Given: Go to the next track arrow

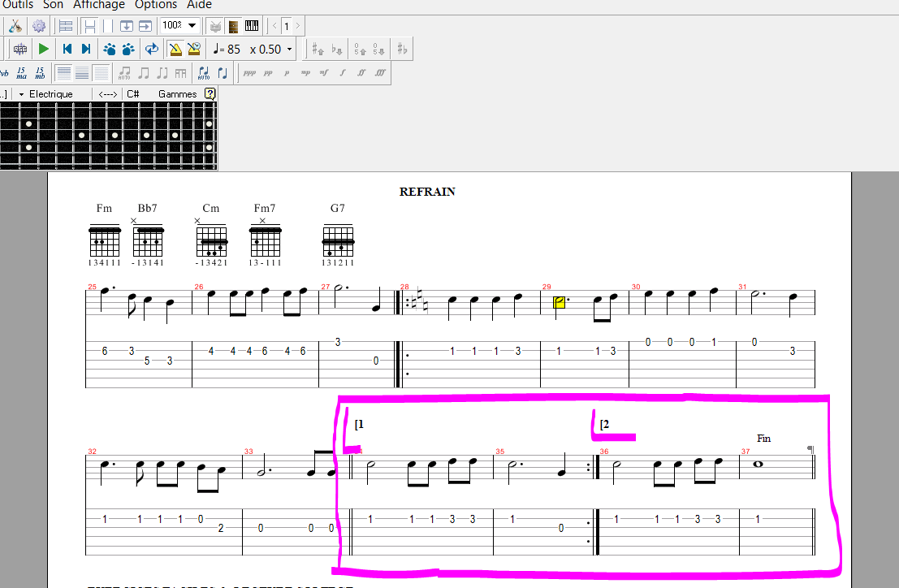Looking at the screenshot, I should coord(297,26).
